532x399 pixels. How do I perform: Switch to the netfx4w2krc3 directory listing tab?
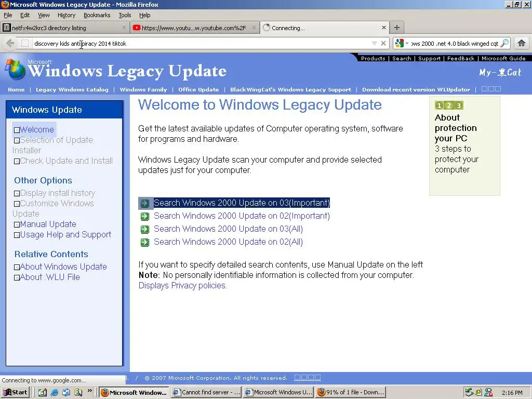[x=64, y=28]
